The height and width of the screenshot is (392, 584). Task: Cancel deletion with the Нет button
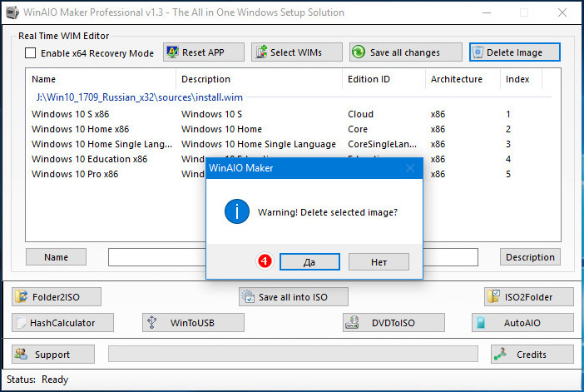click(379, 262)
